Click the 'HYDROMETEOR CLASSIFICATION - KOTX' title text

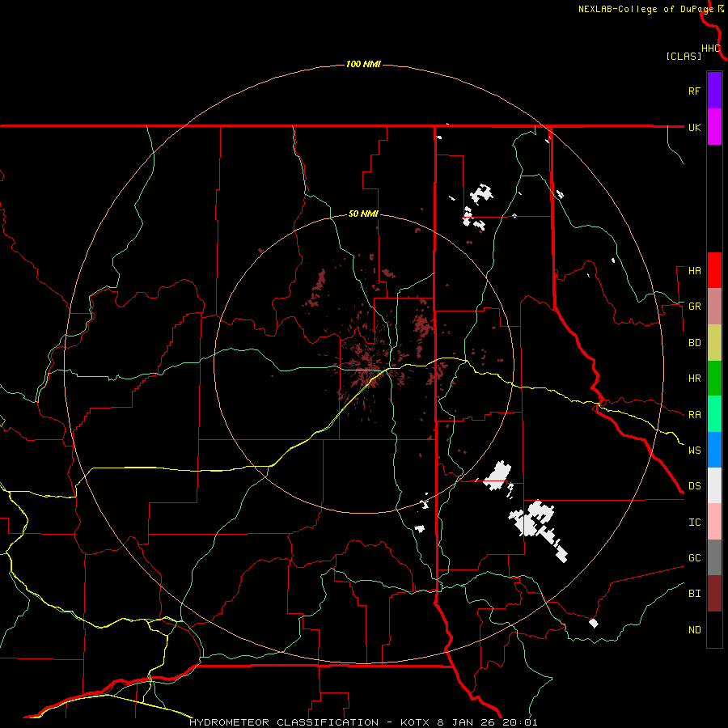click(x=311, y=722)
